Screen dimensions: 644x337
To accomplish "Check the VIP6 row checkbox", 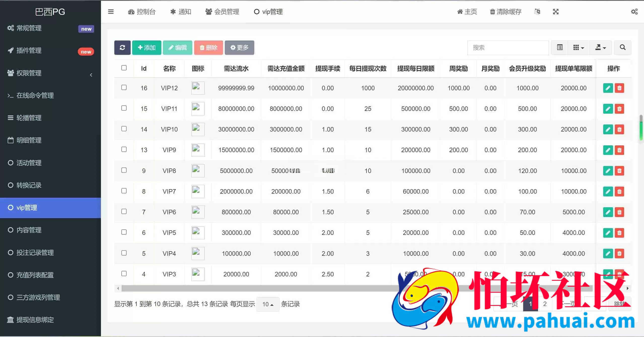I will (x=124, y=212).
